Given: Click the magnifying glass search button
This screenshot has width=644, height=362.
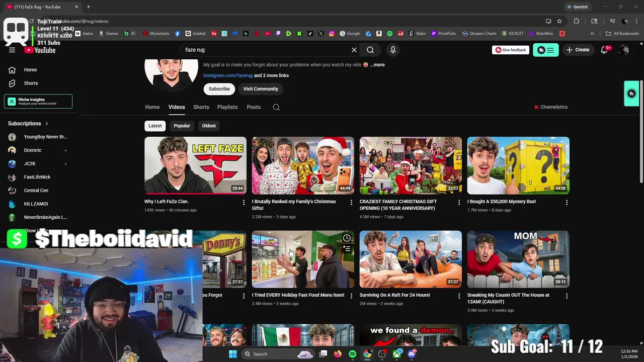Looking at the screenshot, I should (370, 50).
